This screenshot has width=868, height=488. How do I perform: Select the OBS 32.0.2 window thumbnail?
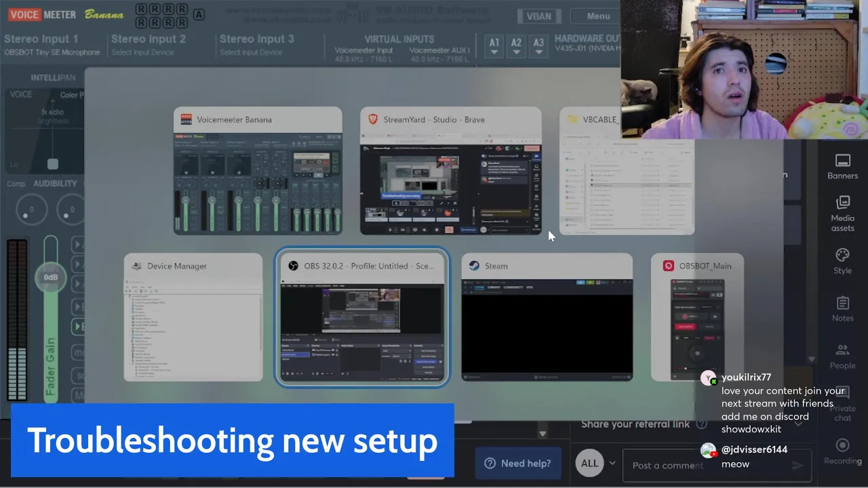362,317
